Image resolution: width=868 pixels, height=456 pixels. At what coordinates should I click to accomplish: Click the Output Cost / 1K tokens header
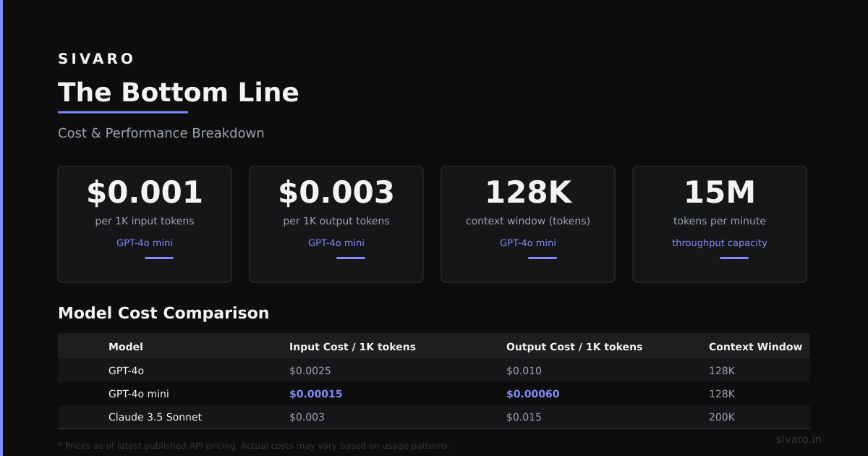pyautogui.click(x=574, y=347)
